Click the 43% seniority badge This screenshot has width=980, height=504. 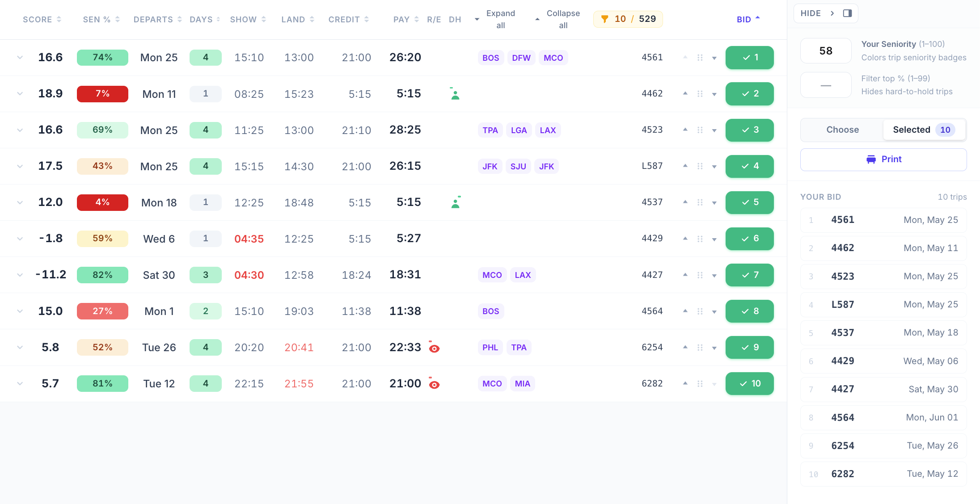[x=102, y=166]
